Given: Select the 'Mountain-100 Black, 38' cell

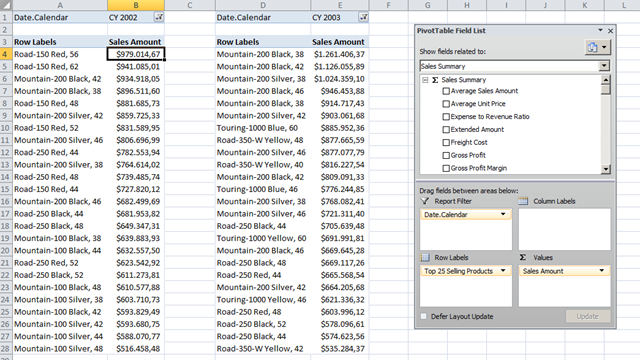Looking at the screenshot, I should click(60, 238).
